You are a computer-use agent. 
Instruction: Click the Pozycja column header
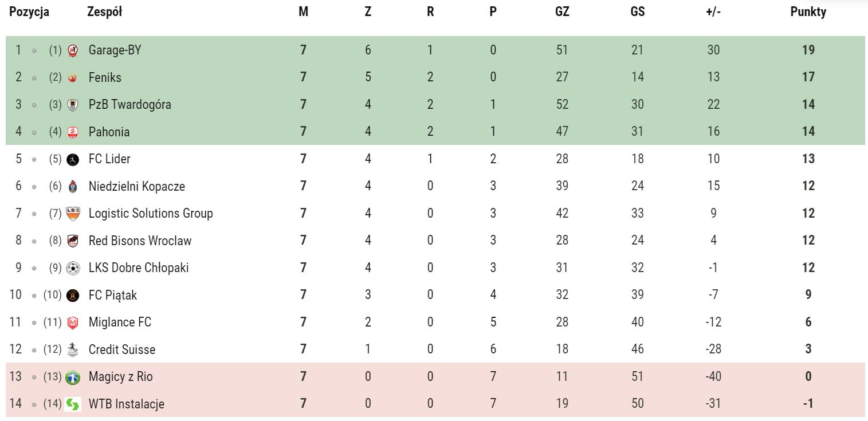(29, 12)
